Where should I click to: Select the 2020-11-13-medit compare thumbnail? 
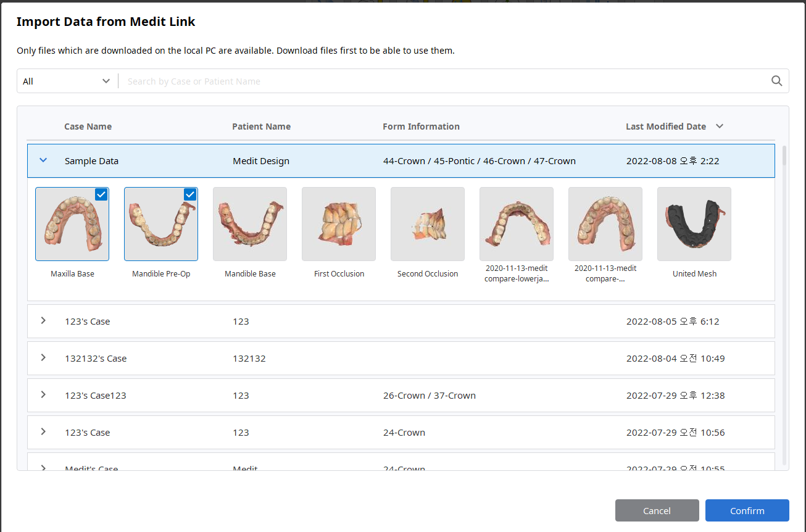(x=605, y=224)
